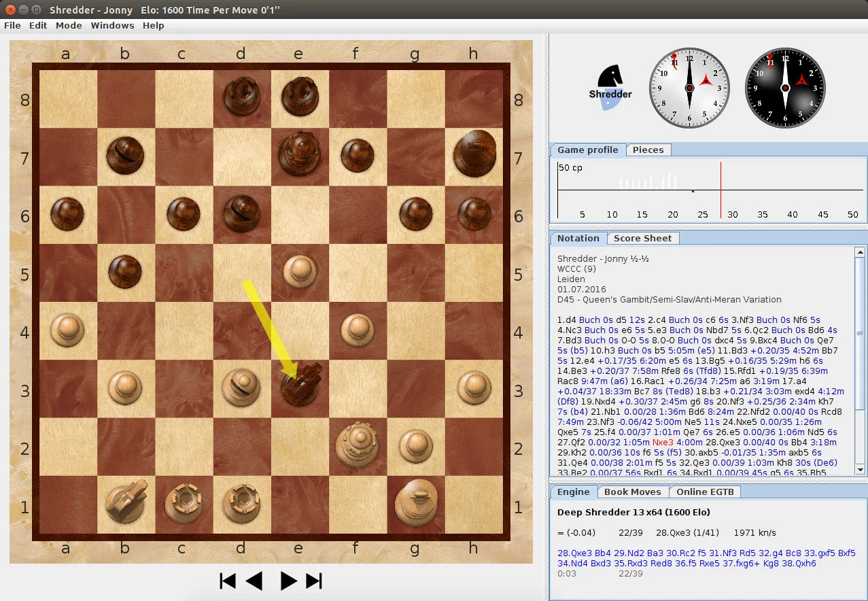Step back one move
The width and height of the screenshot is (868, 601).
[254, 581]
